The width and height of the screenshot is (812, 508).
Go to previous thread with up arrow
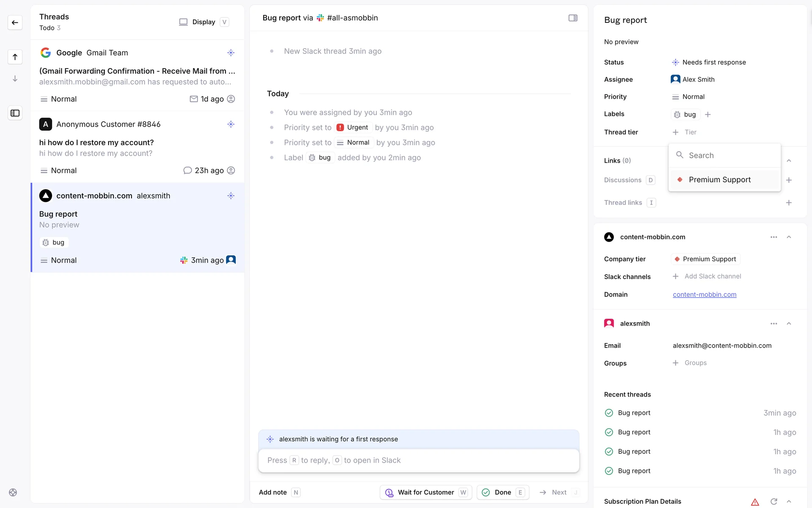[15, 57]
